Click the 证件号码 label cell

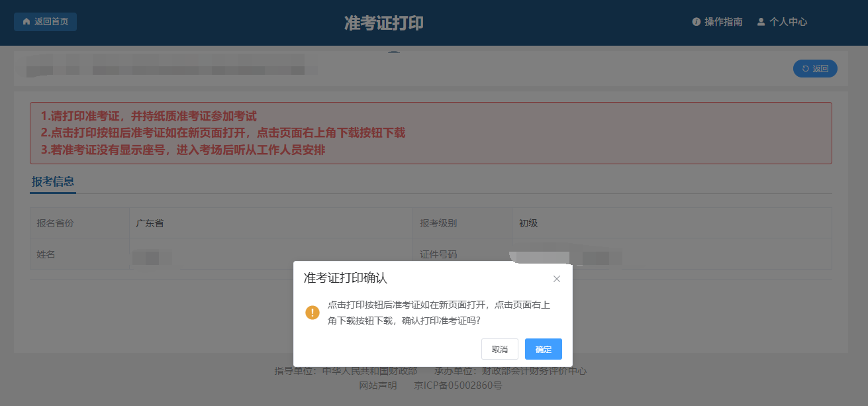(463, 254)
